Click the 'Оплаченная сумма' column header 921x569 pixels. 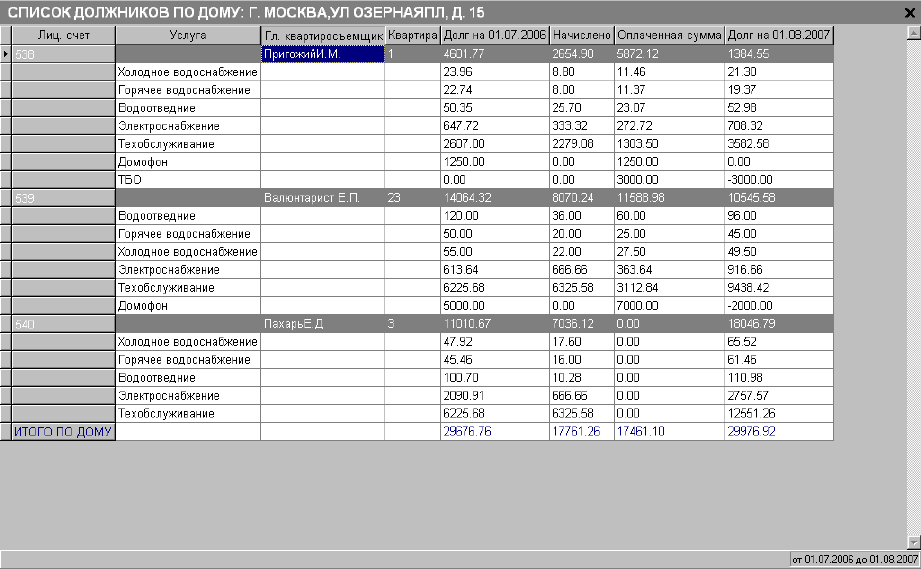(x=669, y=35)
